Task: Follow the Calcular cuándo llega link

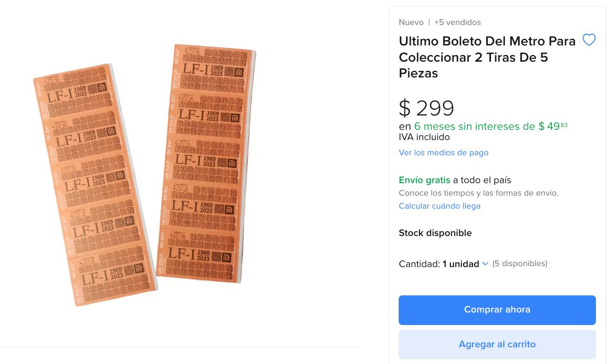Action: [x=439, y=206]
